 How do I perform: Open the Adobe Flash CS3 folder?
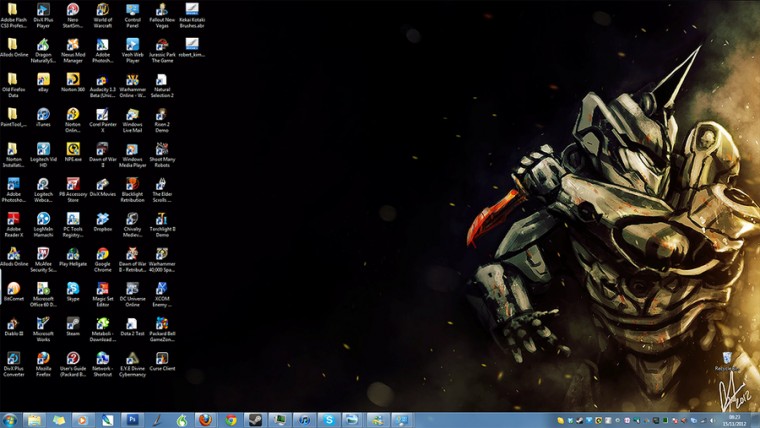click(x=14, y=16)
